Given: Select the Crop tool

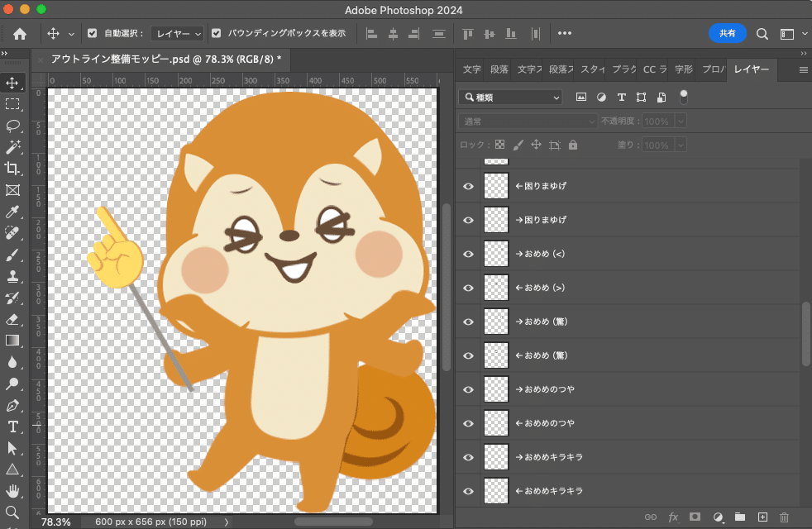Looking at the screenshot, I should point(12,169).
